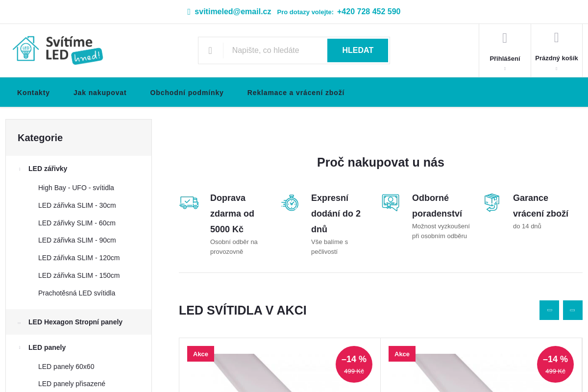588x392 pixels.
Task: Click the search text input field
Action: [274, 50]
